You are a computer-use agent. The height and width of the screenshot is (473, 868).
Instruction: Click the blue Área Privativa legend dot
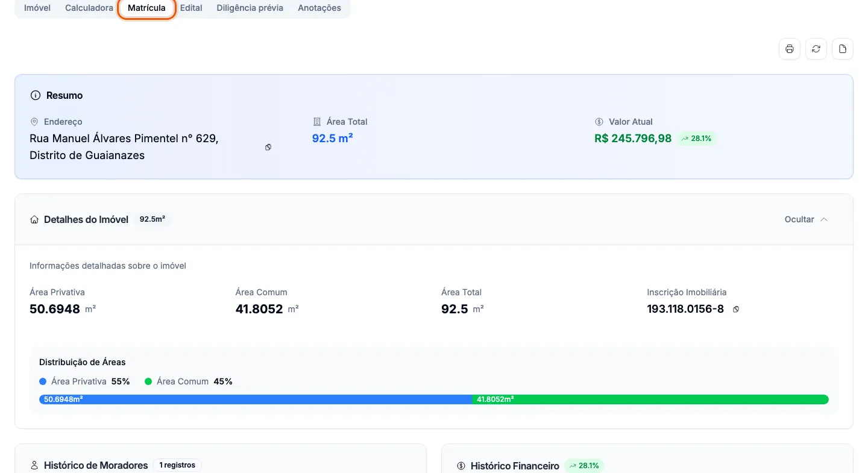coord(43,381)
